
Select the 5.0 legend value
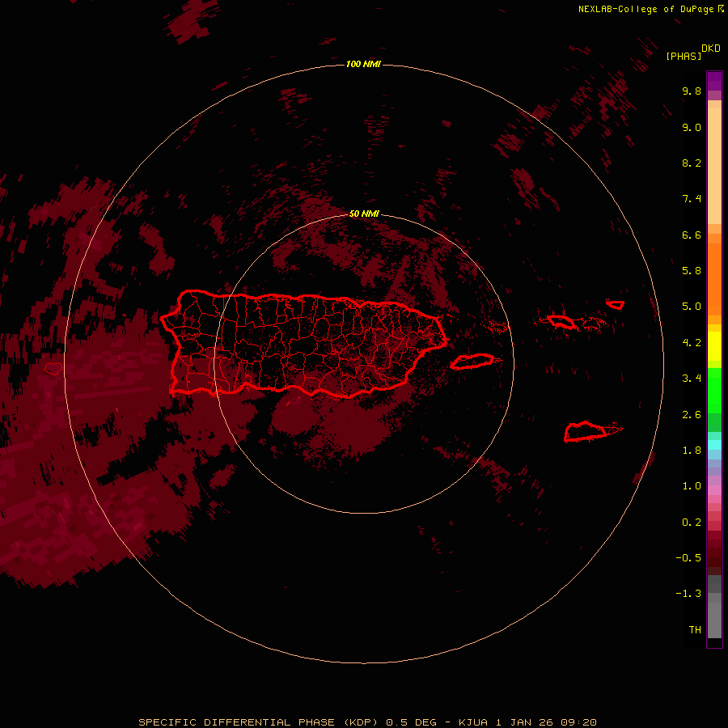pyautogui.click(x=692, y=307)
